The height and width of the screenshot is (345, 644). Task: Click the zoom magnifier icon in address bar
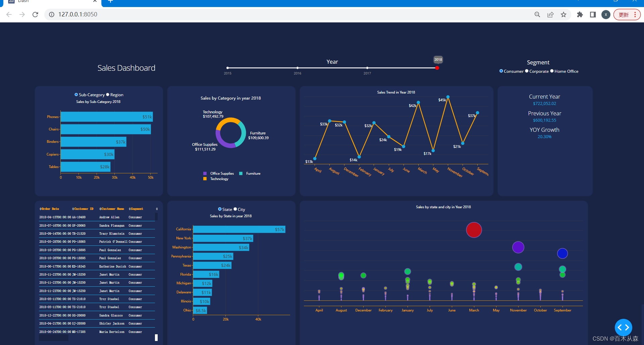tap(537, 14)
